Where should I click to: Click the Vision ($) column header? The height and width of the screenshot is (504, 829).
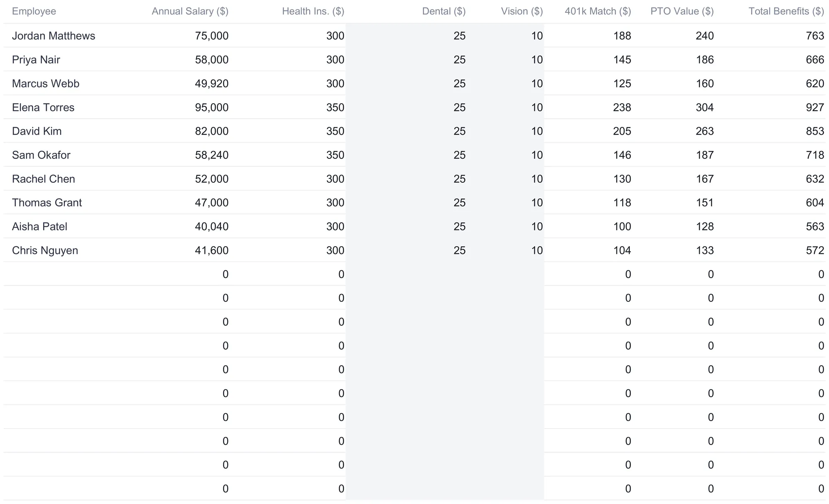coord(522,11)
